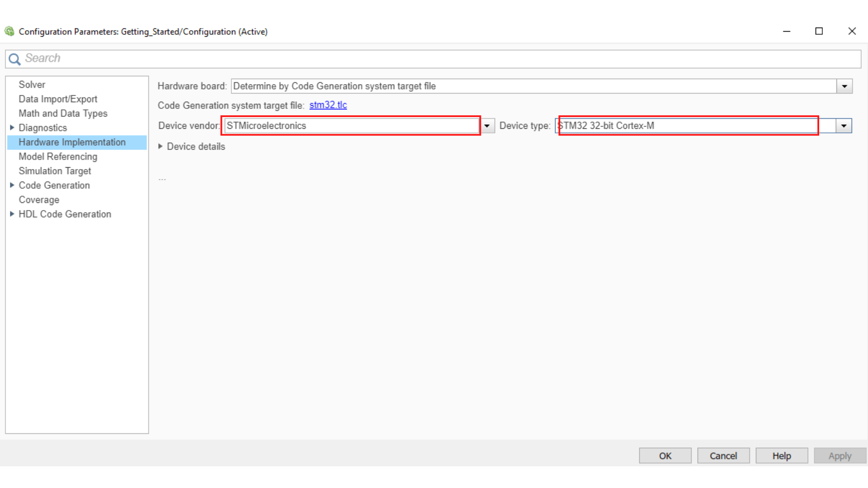Viewport: 868px width, 488px height.
Task: Expand the Code Generation tree arrow
Action: click(12, 185)
